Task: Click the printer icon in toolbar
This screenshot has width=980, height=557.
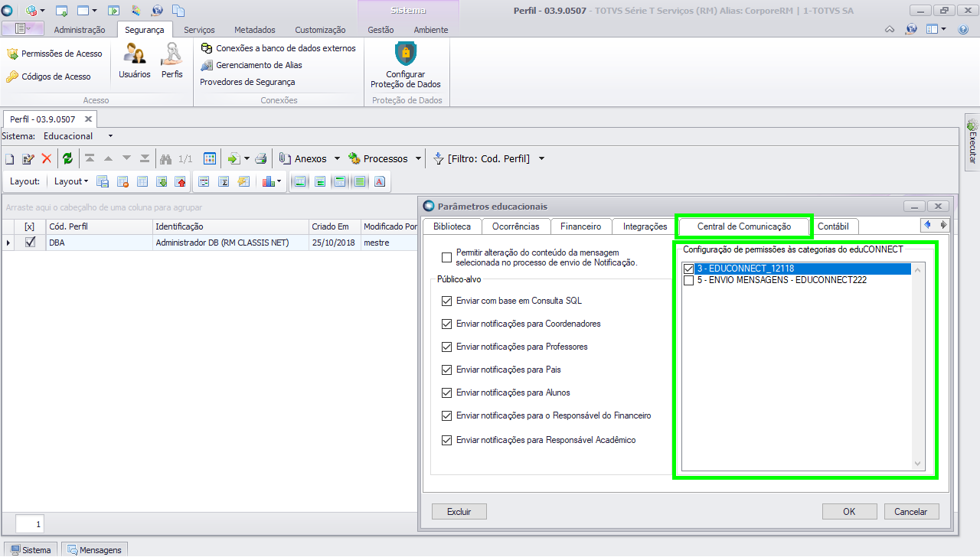Action: 260,159
